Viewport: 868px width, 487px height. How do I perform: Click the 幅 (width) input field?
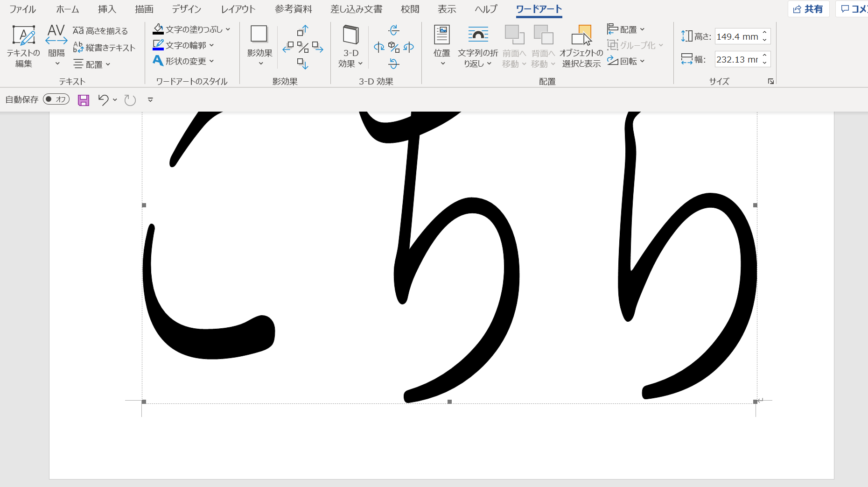pos(737,59)
